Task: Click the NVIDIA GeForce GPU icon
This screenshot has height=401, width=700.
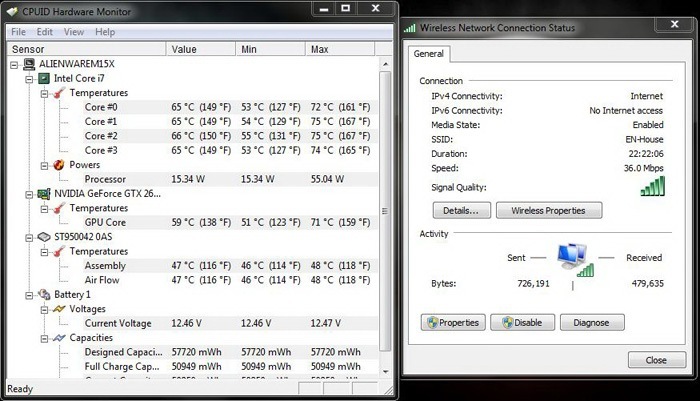Action: click(44, 194)
